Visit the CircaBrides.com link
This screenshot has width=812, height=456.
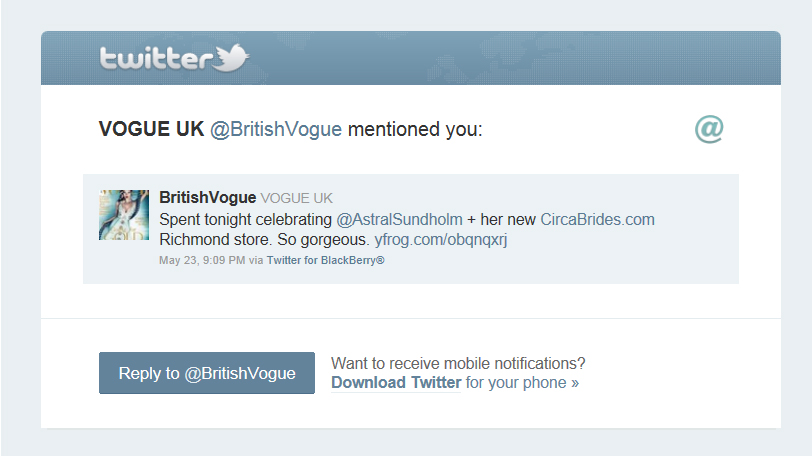click(597, 219)
